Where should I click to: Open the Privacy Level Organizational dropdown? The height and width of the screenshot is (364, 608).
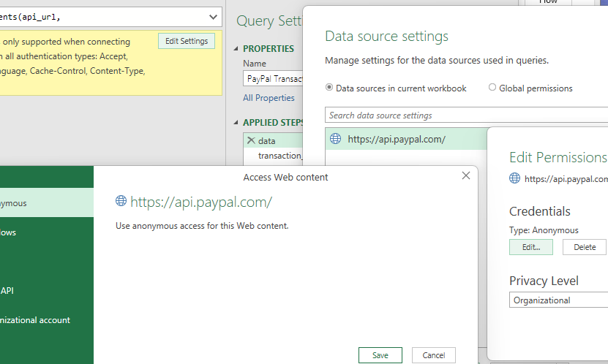(558, 300)
